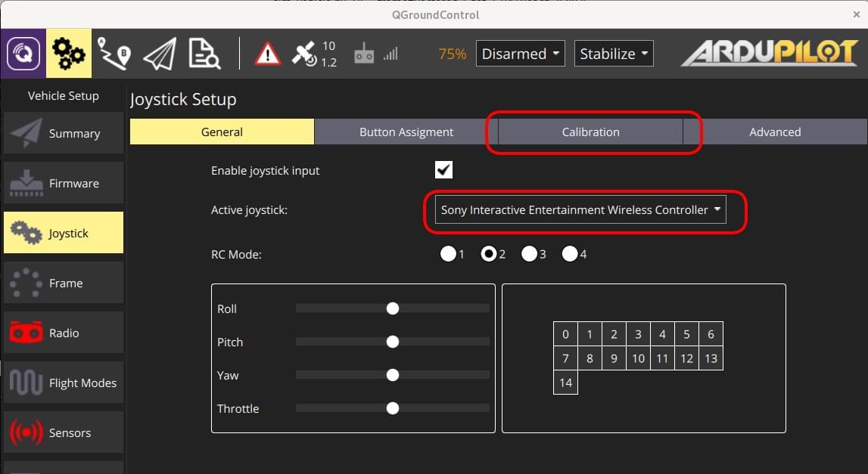Switch to the Calibration tab
The image size is (868, 474).
590,132
